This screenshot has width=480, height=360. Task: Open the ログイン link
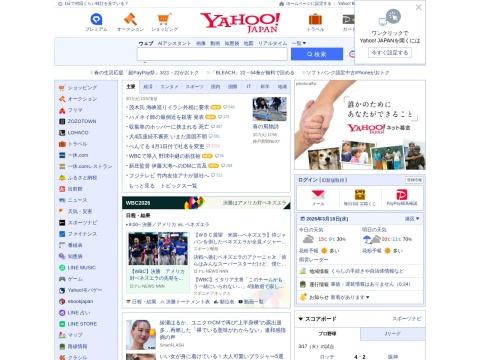308,180
